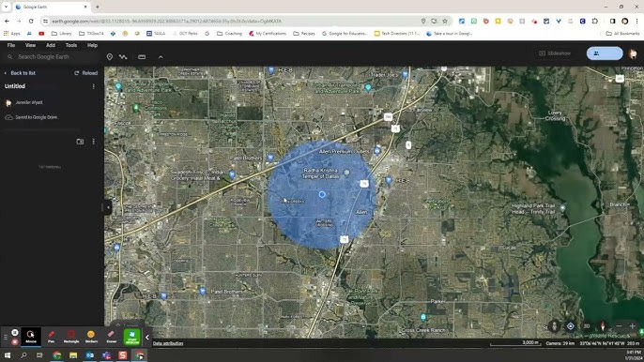Open the Coaching bookmark folder
644x362 pixels.
229,34
